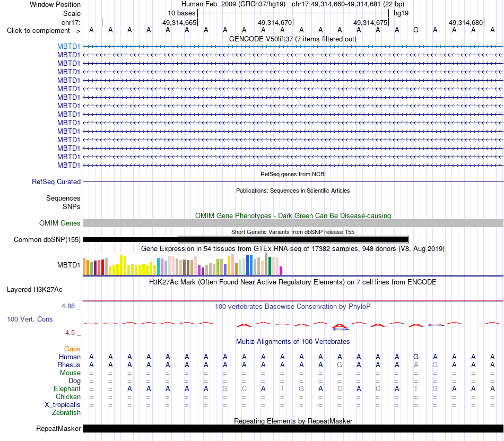Open 'Publications: Sequences in Scientific Articles' title
Image resolution: width=504 pixels, height=441 pixels.
(293, 191)
